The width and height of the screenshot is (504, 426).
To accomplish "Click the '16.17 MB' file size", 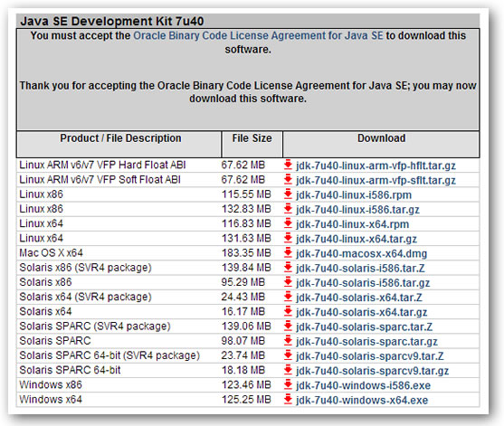I will (243, 311).
